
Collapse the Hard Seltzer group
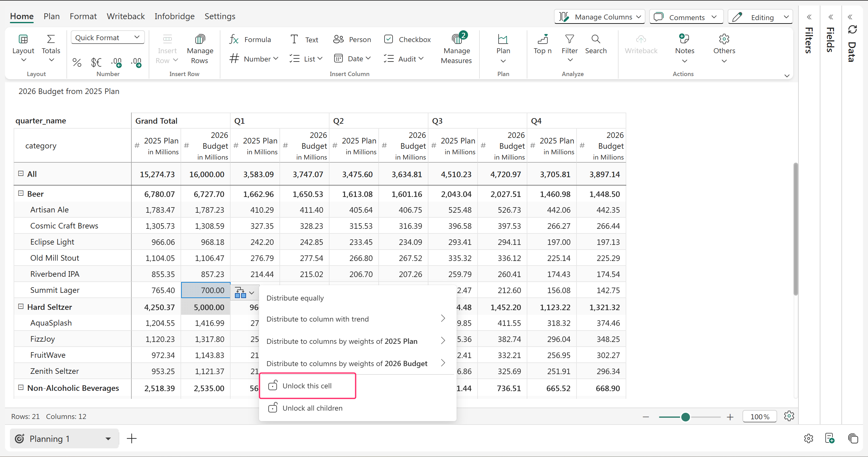point(21,306)
